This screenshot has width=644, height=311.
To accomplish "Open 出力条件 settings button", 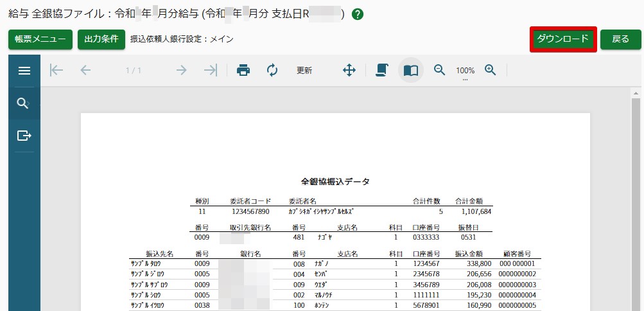I will coord(101,39).
